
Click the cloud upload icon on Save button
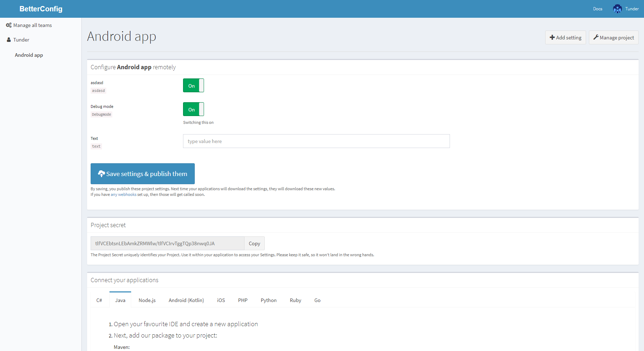click(x=101, y=174)
